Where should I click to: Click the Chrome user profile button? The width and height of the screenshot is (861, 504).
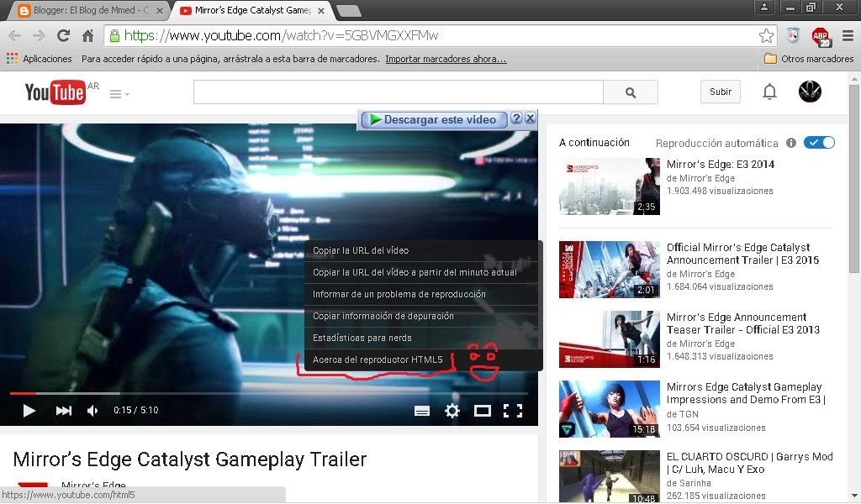point(763,7)
